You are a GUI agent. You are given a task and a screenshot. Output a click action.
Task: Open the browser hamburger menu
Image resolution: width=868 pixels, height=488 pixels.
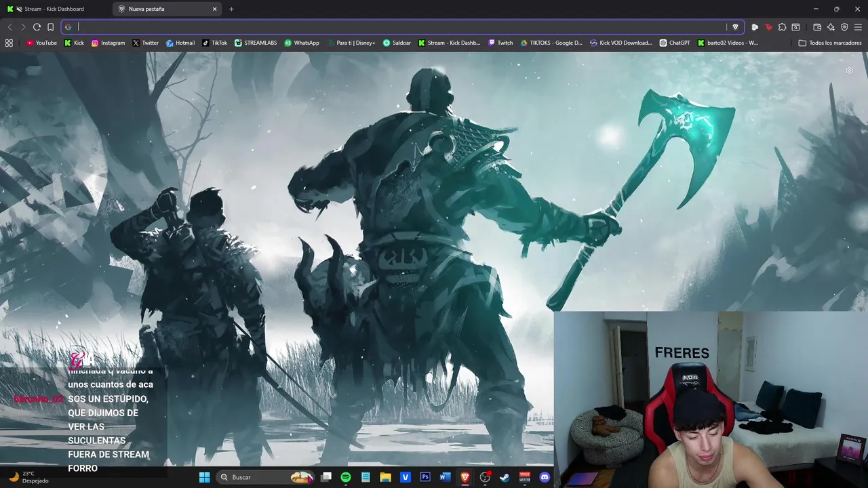[858, 27]
